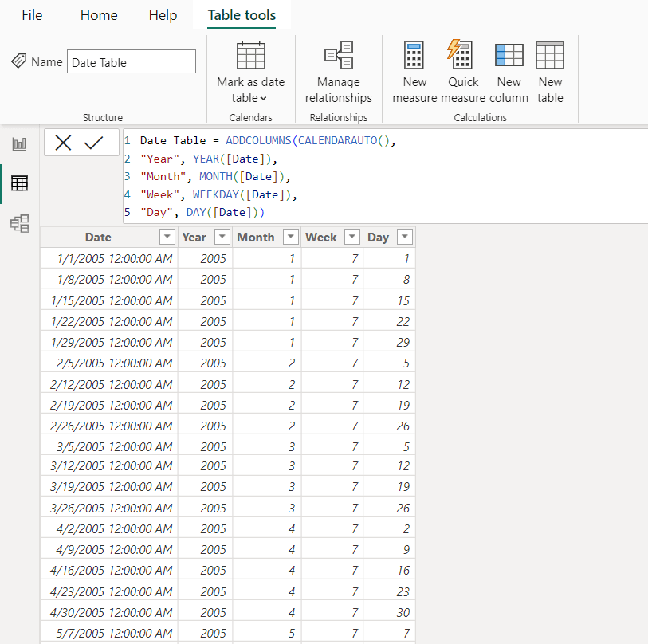Screen dimensions: 648x644
Task: Click cell 5/7/2005 12:00:00 AM
Action: point(109,633)
